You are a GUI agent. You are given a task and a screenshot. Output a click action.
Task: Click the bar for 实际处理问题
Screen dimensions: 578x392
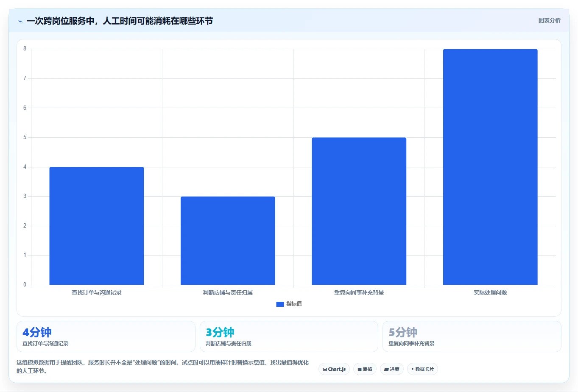coord(490,167)
